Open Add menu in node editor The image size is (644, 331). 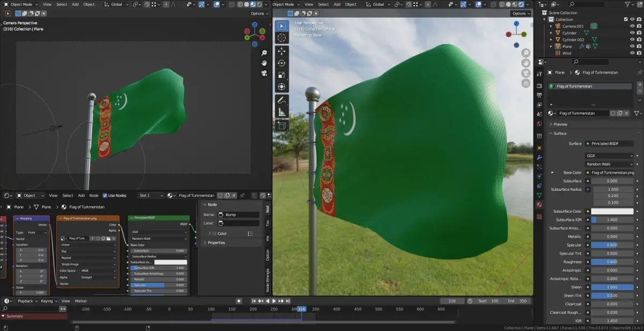[x=81, y=196]
